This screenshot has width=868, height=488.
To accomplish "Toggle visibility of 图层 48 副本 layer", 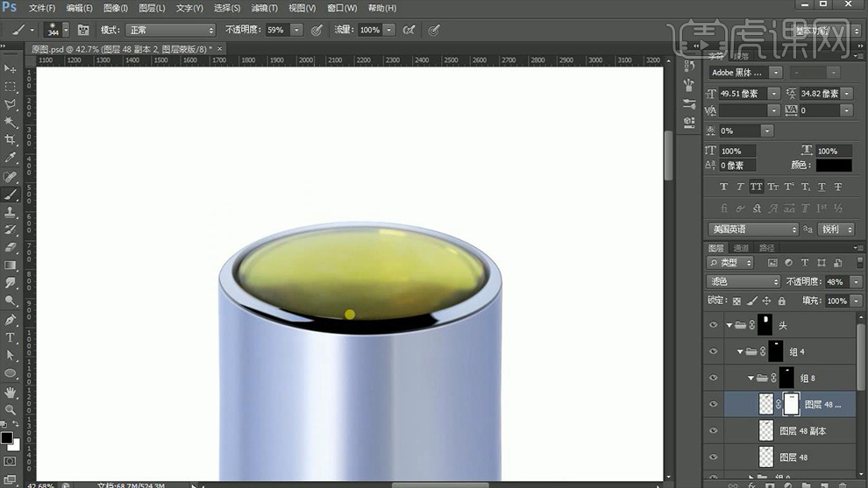I will point(713,431).
